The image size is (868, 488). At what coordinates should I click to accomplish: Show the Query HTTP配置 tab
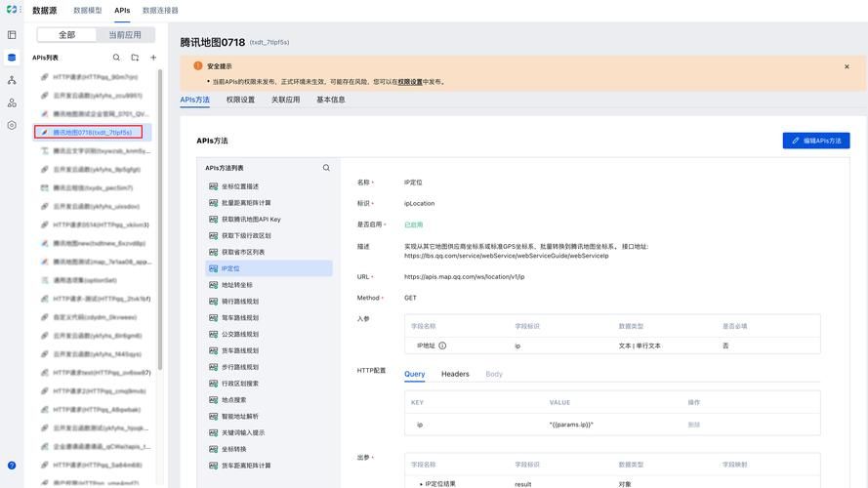click(x=415, y=374)
